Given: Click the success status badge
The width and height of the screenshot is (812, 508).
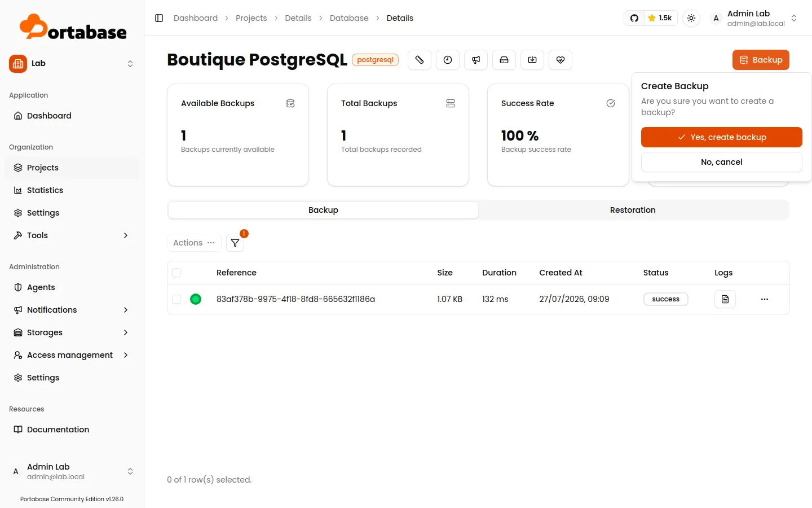Looking at the screenshot, I should click(666, 299).
